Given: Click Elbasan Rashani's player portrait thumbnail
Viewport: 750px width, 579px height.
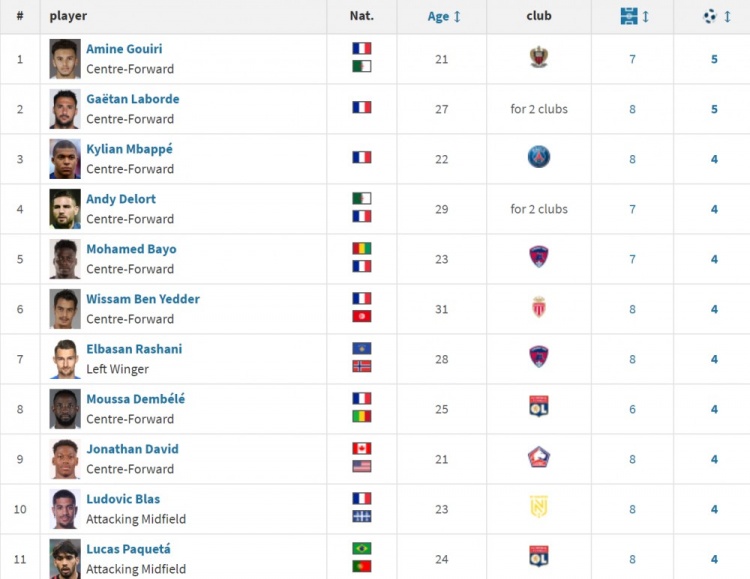Looking at the screenshot, I should point(65,359).
